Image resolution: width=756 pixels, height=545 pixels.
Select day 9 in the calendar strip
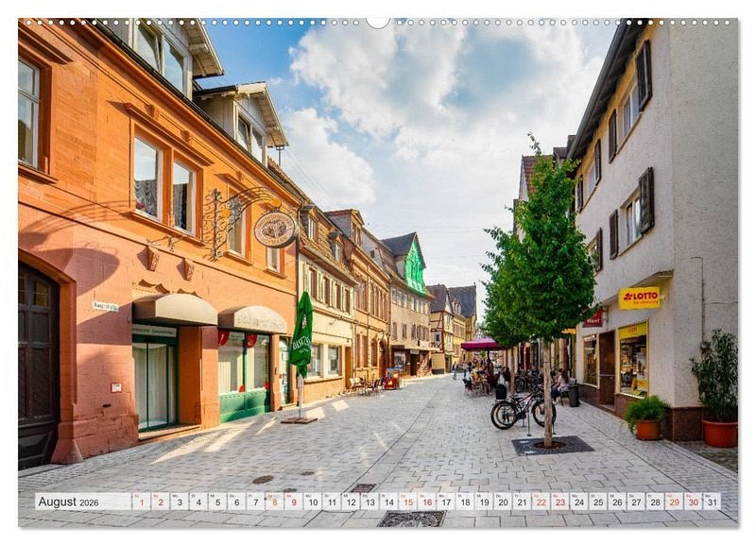294,502
